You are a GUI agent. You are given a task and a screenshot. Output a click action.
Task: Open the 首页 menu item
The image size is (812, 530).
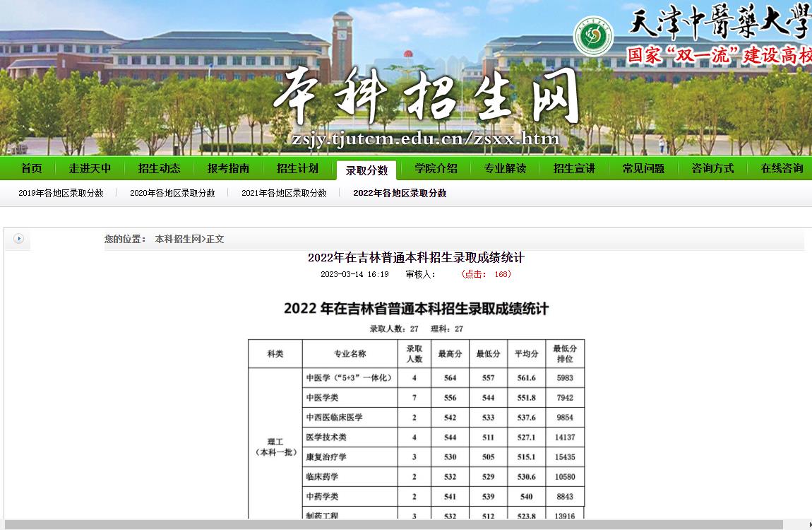tap(32, 168)
